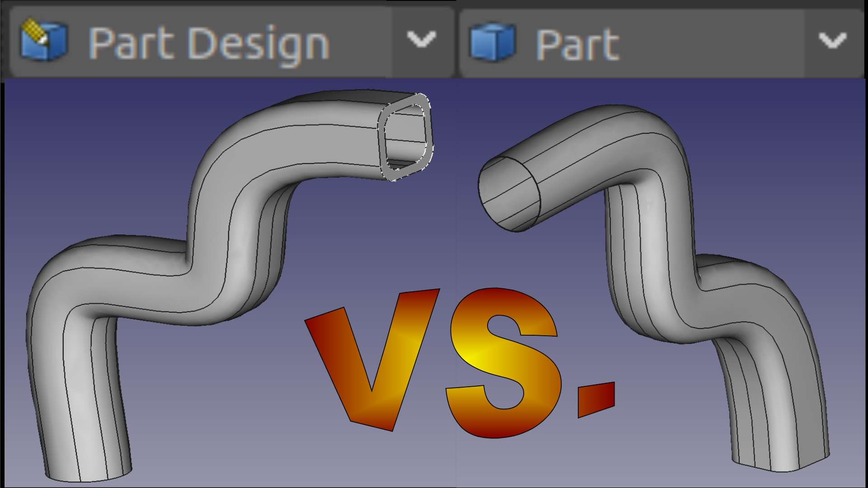Click the red dash after the S
Image resolution: width=868 pixels, height=488 pixels.
[x=596, y=399]
